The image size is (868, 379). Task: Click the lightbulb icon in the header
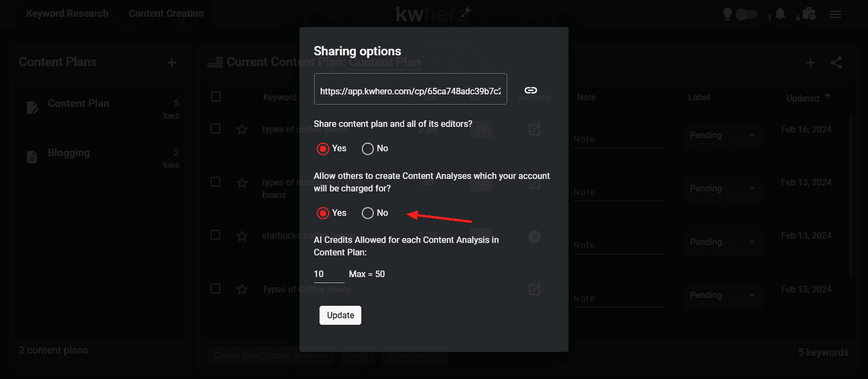[727, 14]
